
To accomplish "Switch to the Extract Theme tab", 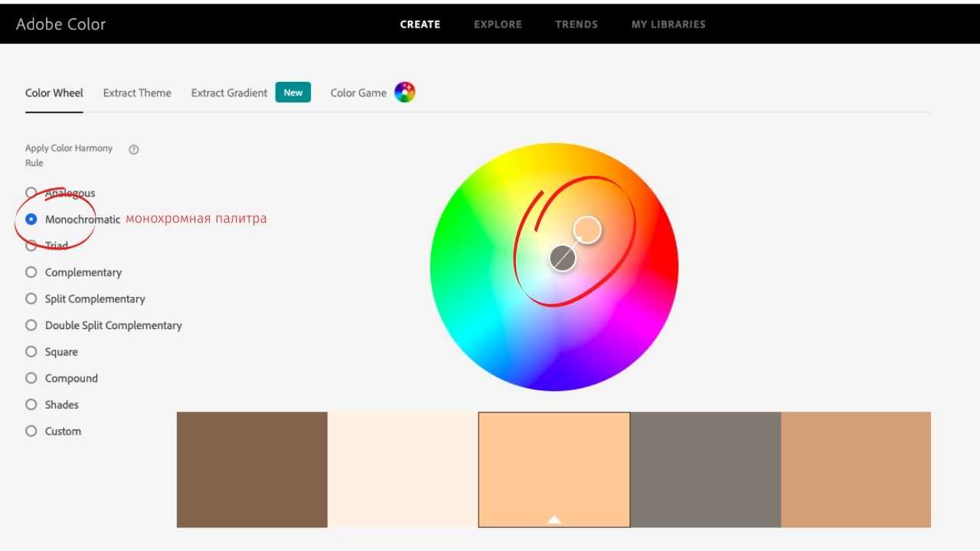I will [137, 93].
